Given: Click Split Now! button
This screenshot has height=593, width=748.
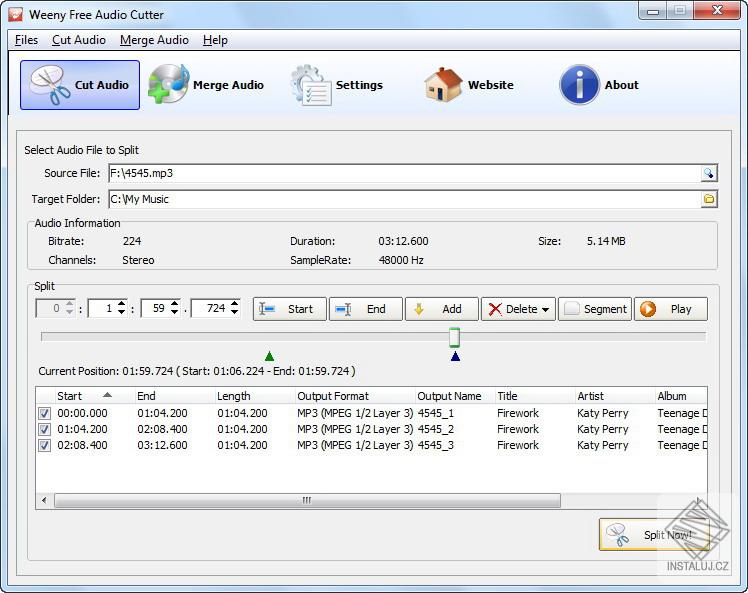Looking at the screenshot, I should (654, 535).
